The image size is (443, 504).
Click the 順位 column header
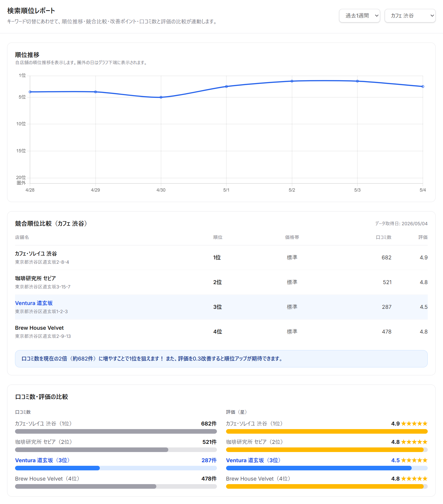tap(218, 237)
